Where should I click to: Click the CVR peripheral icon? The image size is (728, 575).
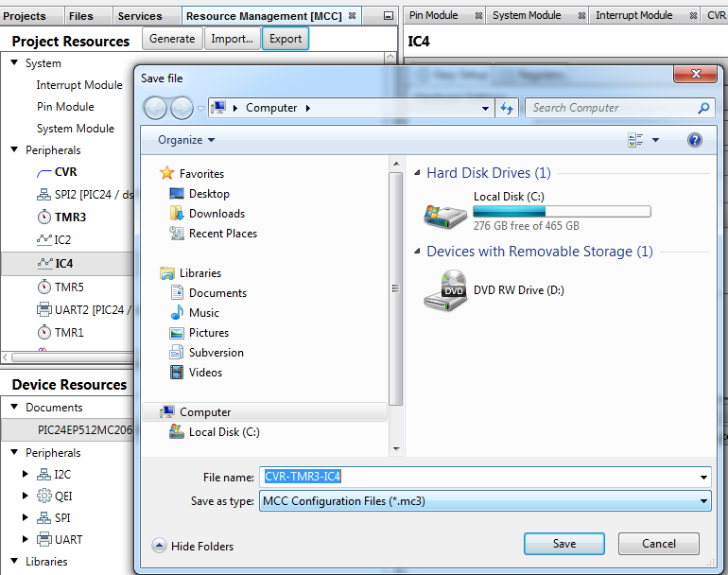[43, 173]
